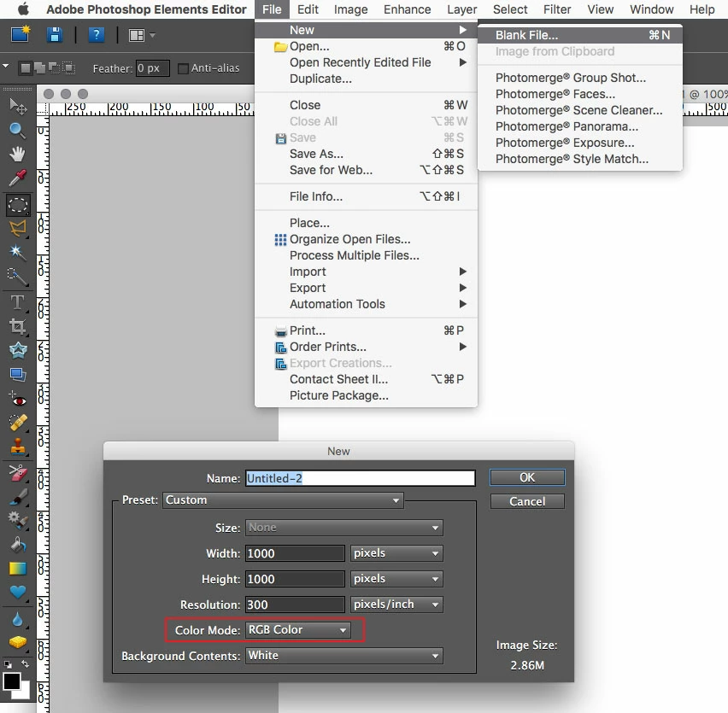
Task: Select the Blur water drop tool
Action: point(18,619)
